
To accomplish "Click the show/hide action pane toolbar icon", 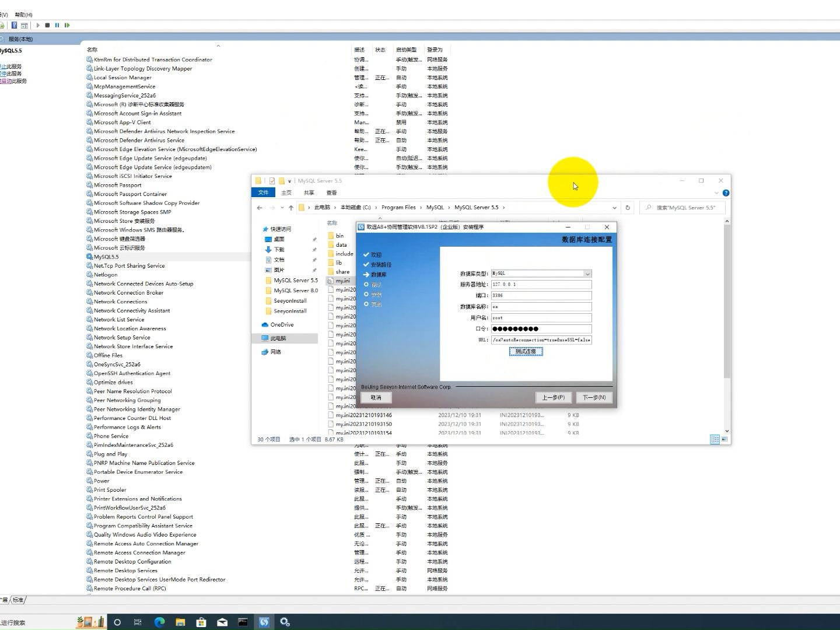I will pyautogui.click(x=24, y=25).
